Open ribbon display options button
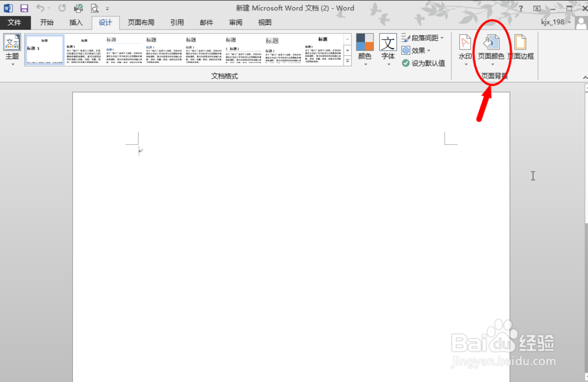Screen dimensions: 588x382 (537, 8)
